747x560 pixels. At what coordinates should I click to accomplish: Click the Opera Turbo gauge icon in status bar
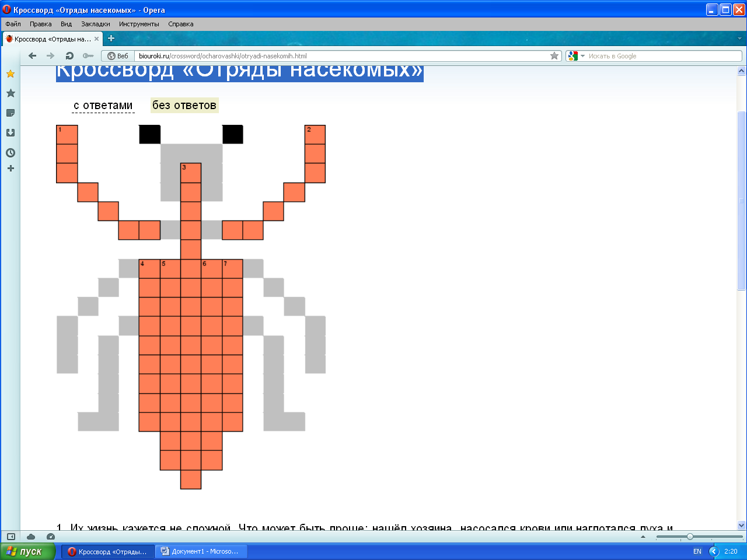51,537
